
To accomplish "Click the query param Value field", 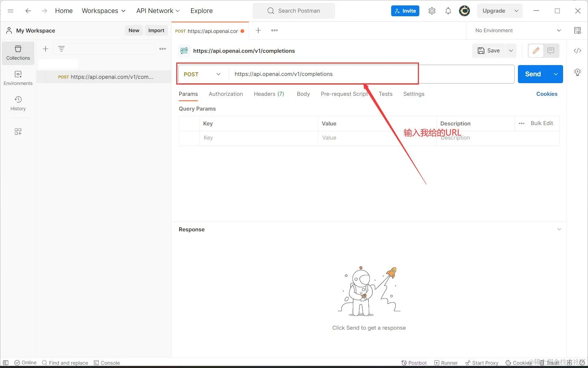I will [377, 138].
